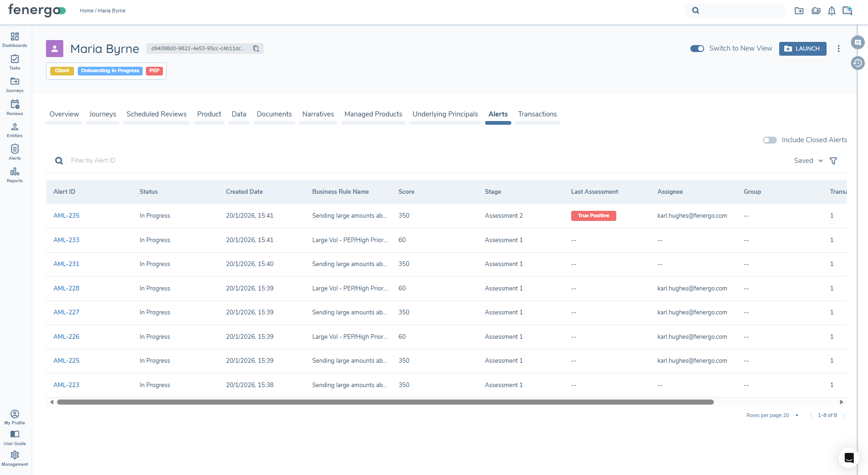Click the LAUNCH button
The height and width of the screenshot is (475, 868).
tap(802, 48)
